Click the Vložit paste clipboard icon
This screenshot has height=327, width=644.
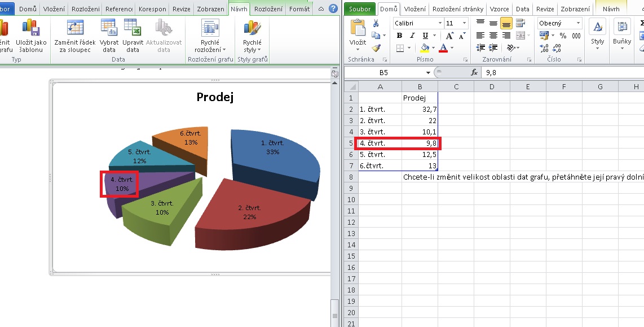[x=358, y=28]
